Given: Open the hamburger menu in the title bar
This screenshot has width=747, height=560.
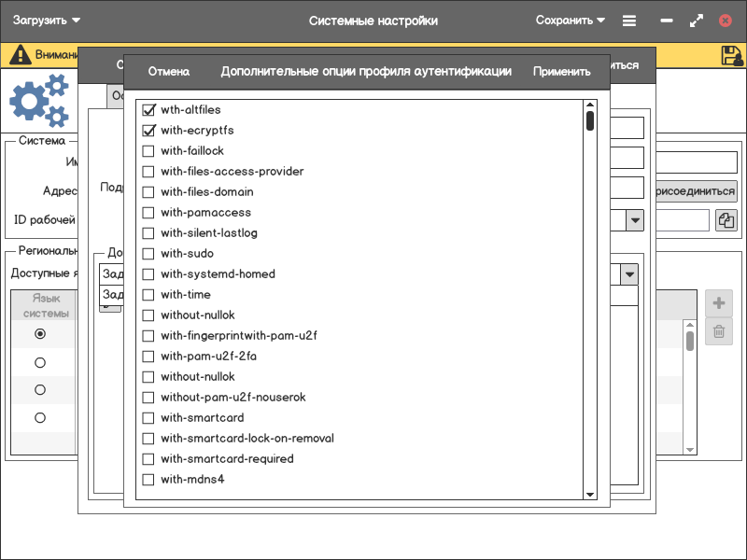Looking at the screenshot, I should pos(630,21).
